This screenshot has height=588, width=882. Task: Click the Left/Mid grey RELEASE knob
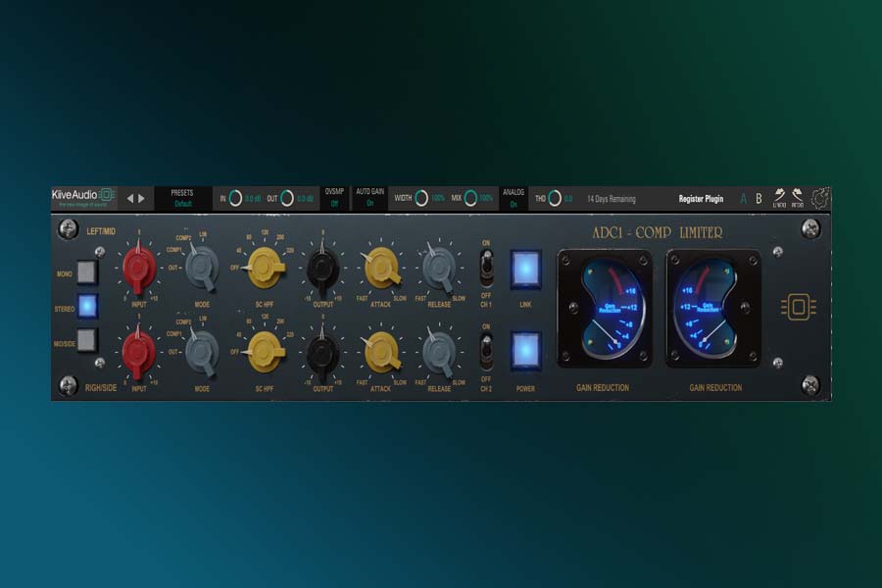click(x=439, y=268)
